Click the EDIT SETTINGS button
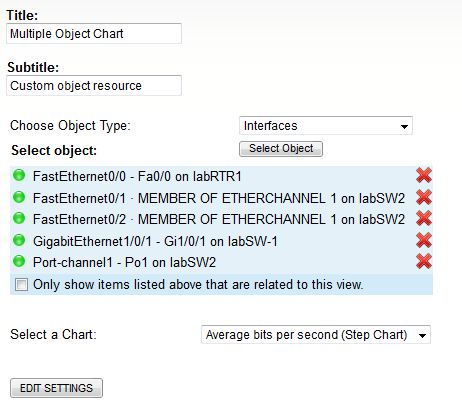The image size is (462, 412). pyautogui.click(x=56, y=388)
